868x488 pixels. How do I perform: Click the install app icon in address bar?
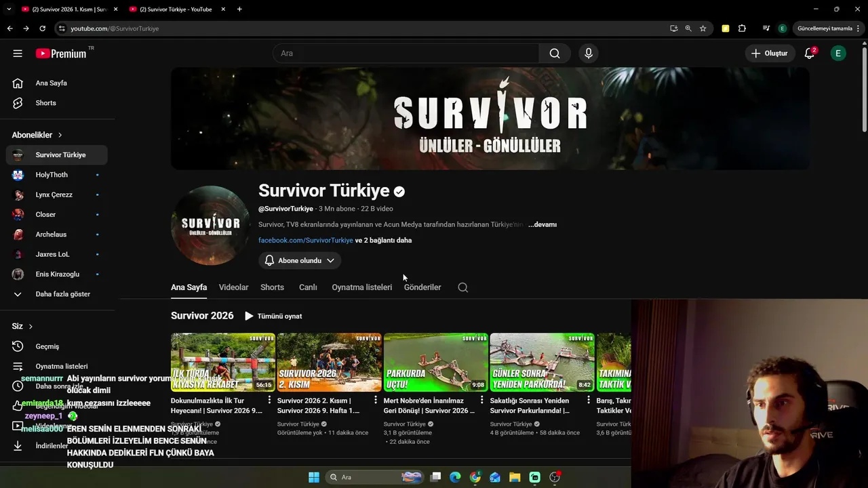coord(673,28)
